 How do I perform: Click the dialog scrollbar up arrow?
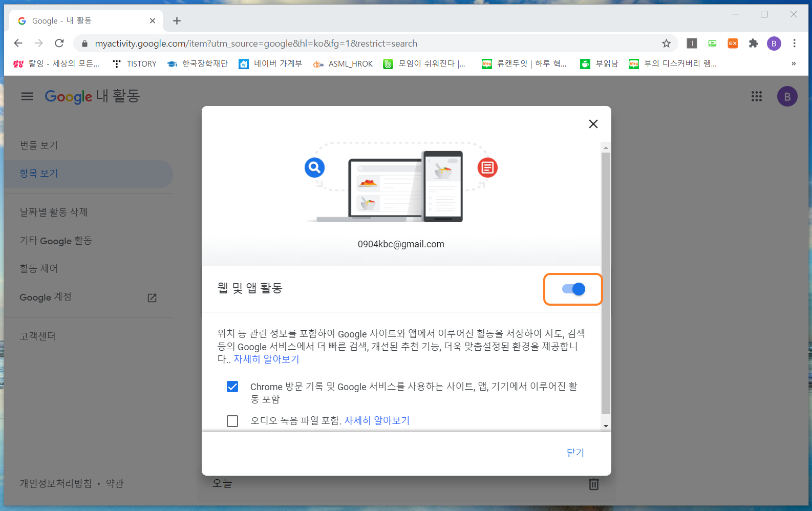(x=606, y=147)
